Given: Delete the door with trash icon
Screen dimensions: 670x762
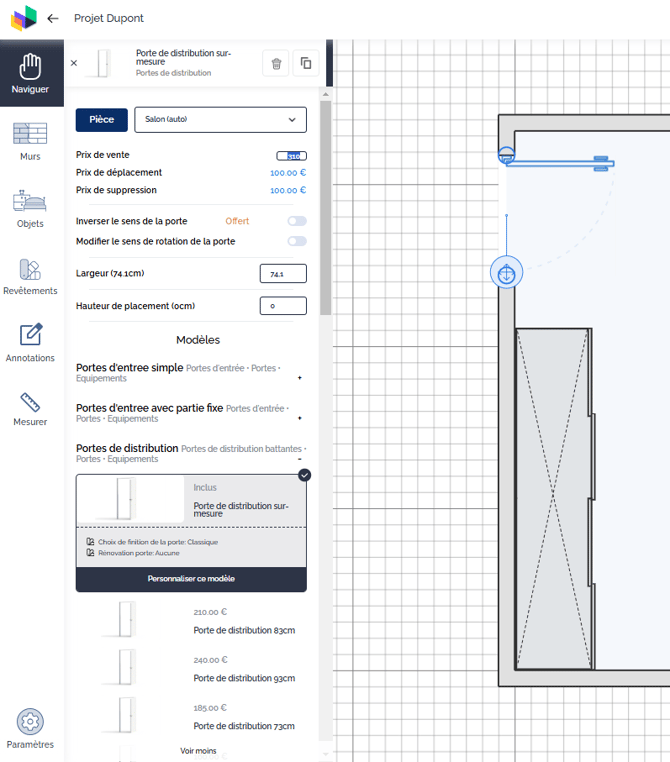Looking at the screenshot, I should (x=276, y=63).
